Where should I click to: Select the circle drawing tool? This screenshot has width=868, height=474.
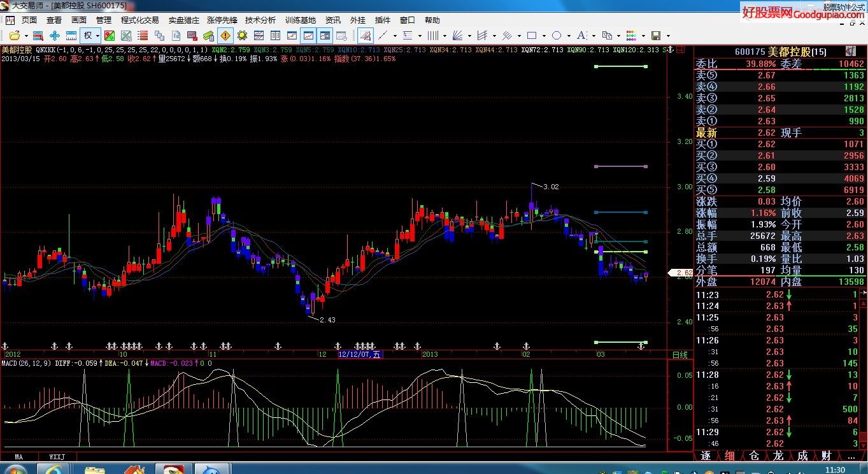(557, 36)
